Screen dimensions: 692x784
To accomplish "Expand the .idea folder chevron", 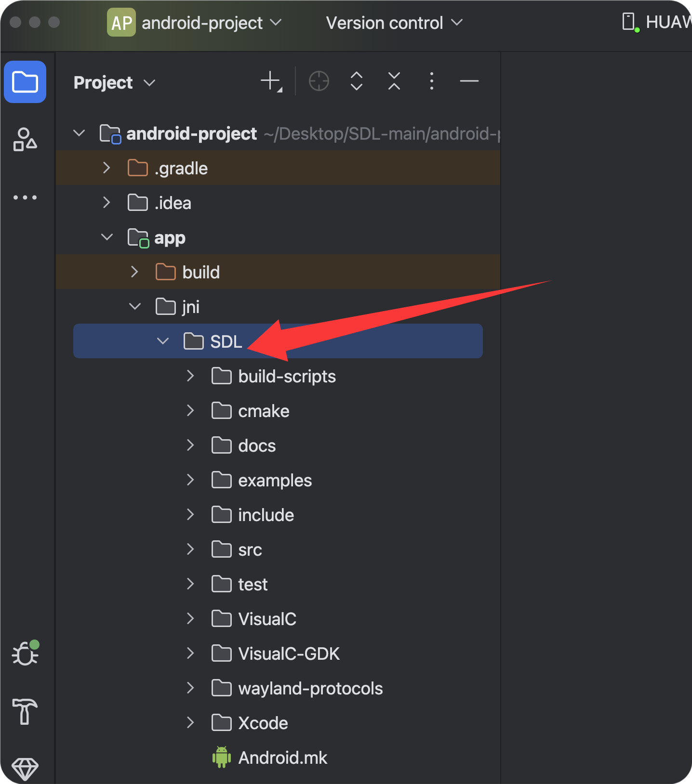I will (107, 203).
